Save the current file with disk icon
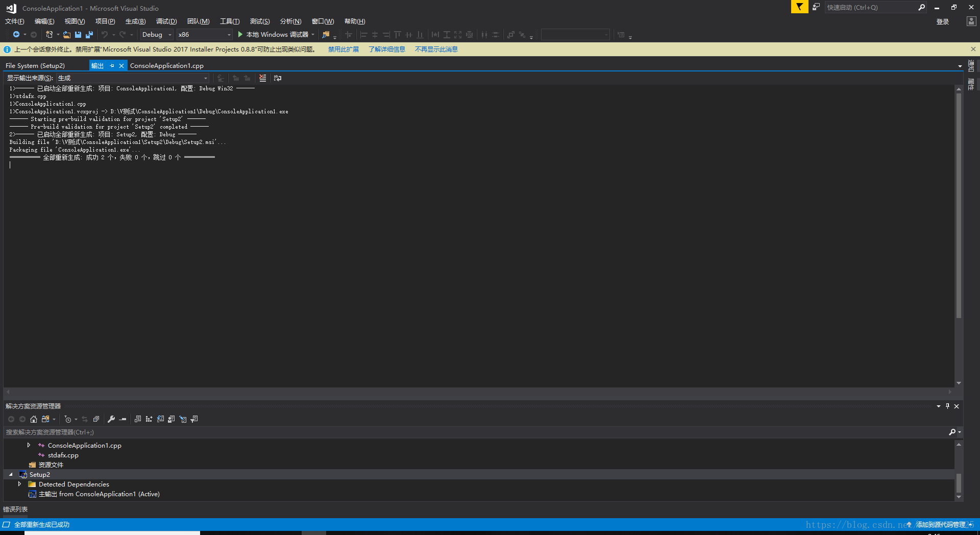Viewport: 980px width, 535px height. 78,35
